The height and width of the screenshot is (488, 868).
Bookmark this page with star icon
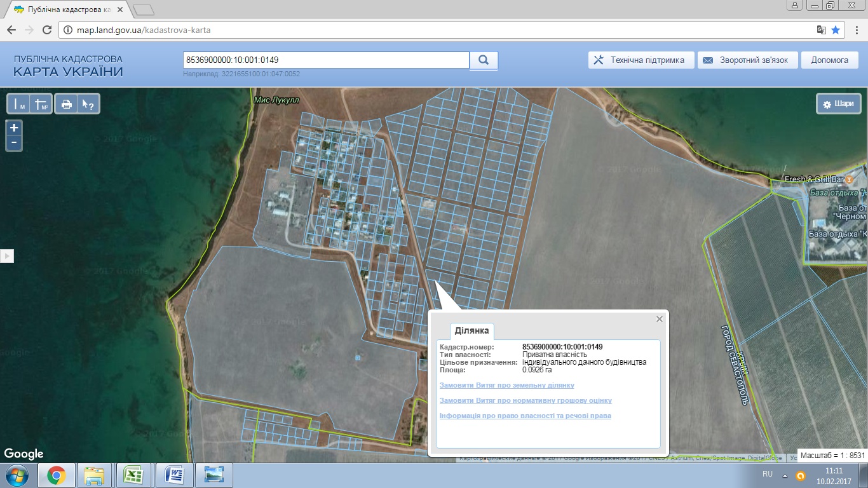[836, 30]
